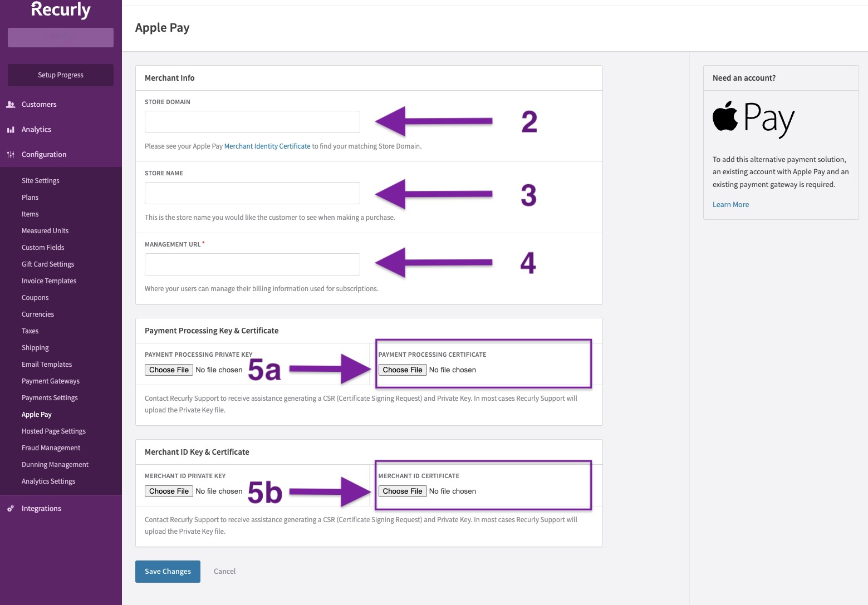Click the Integrations gears icon
Image resolution: width=868 pixels, height=605 pixels.
click(x=11, y=509)
